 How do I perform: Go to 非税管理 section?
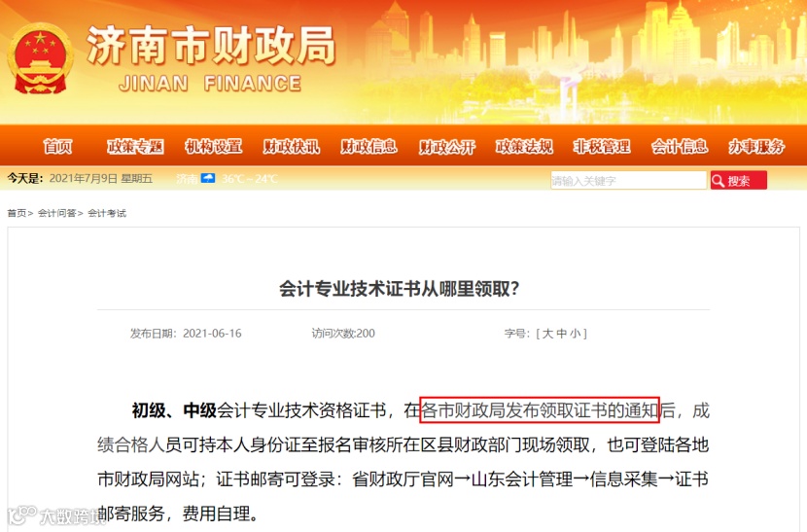tap(602, 147)
